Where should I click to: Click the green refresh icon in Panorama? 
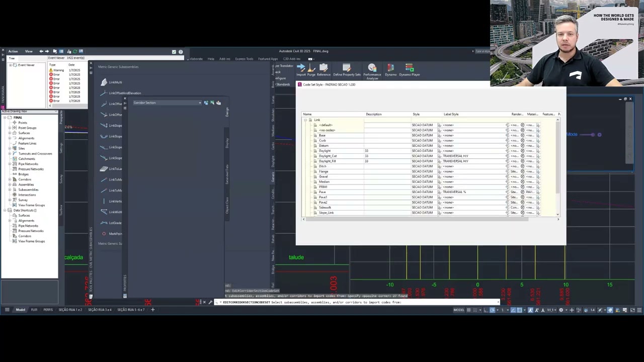click(75, 51)
